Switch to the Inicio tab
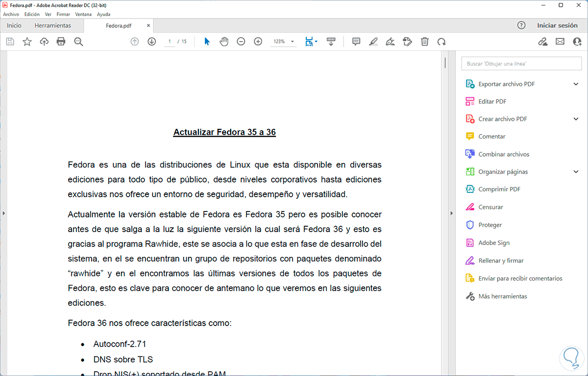Viewport: 588px width, 376px height. (14, 25)
